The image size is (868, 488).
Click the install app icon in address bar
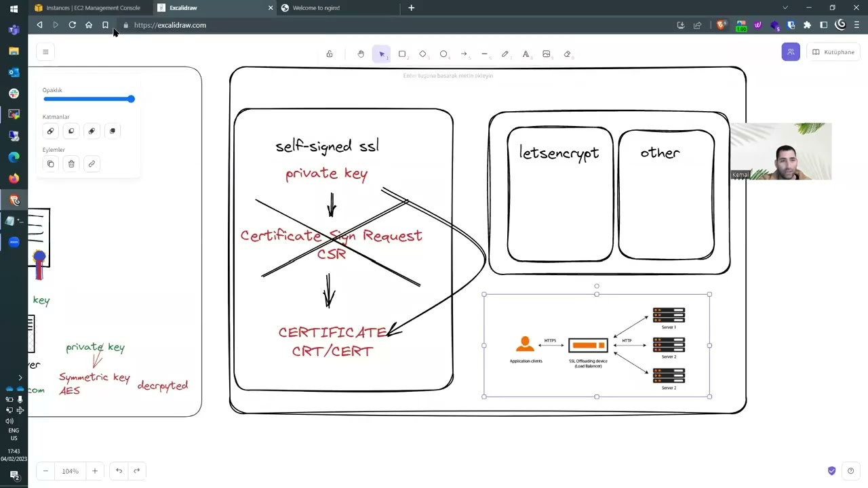681,25
